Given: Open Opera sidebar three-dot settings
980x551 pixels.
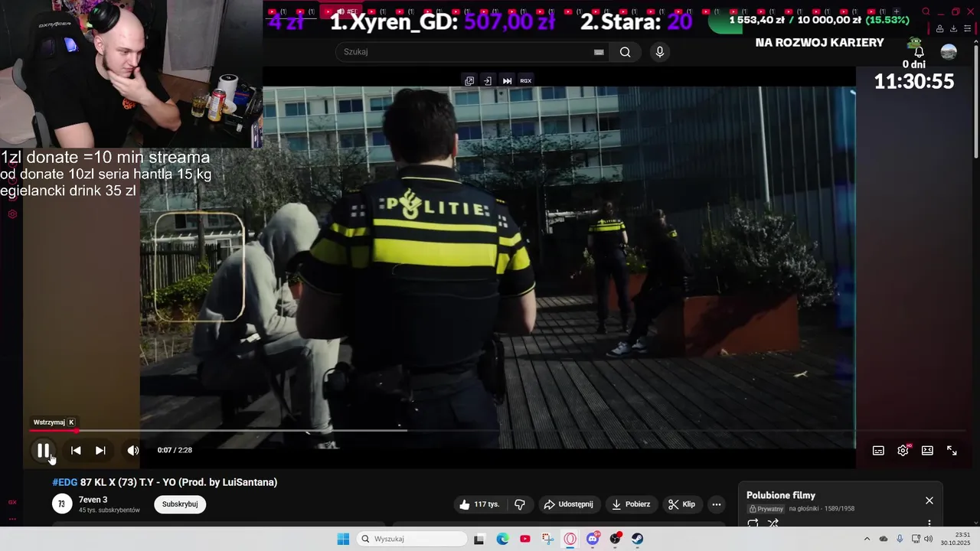Looking at the screenshot, I should [12, 518].
